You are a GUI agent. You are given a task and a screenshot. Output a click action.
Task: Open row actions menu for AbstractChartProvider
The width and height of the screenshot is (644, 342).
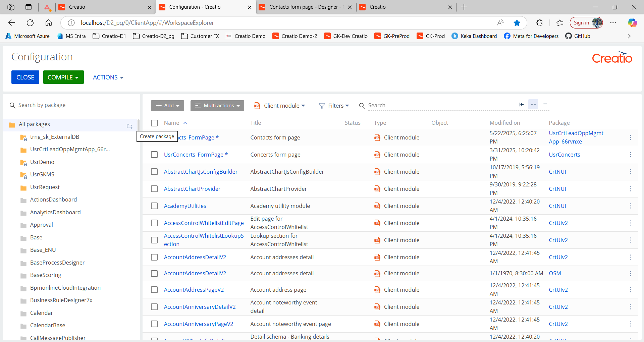click(x=631, y=189)
